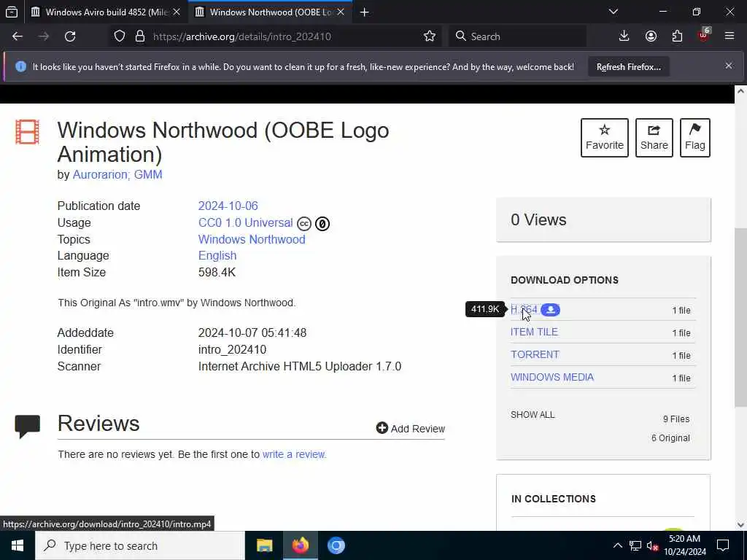Open the ITEM TILE download option
Screen dimensions: 747x560
534,332
